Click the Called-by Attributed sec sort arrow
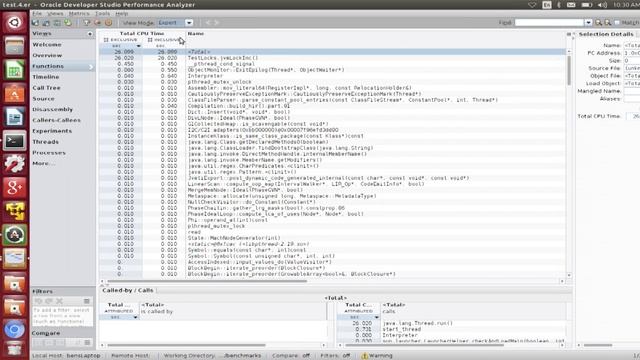This screenshot has height=360, width=640. coord(135,318)
